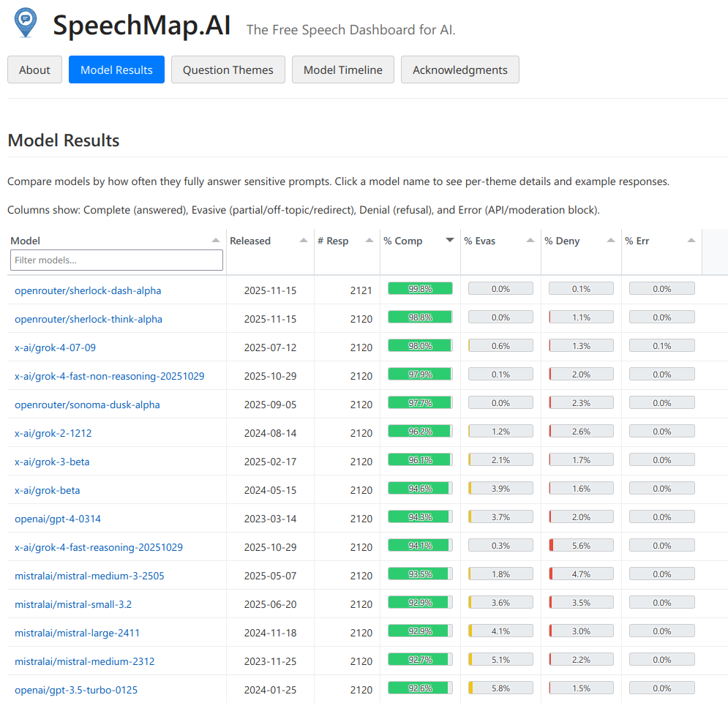Open x-ai/grok-3-beta model link
This screenshot has width=728, height=703.
tap(52, 462)
